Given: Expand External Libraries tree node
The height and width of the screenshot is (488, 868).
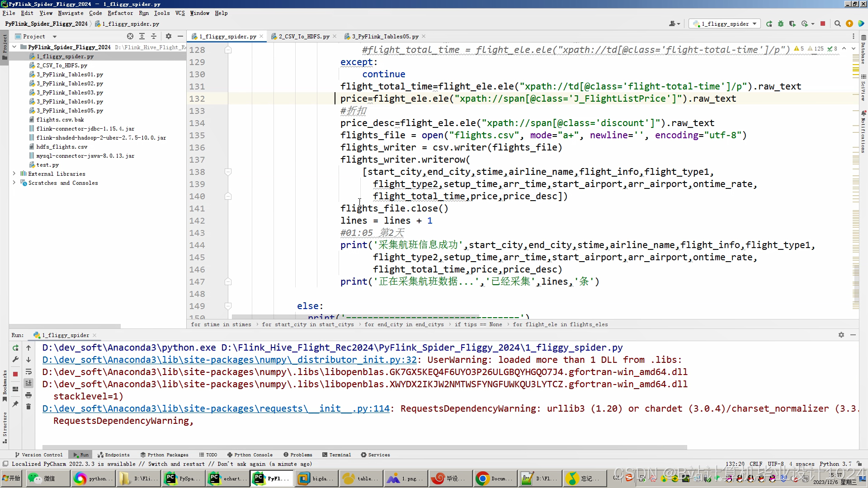Looking at the screenshot, I should click(x=14, y=174).
